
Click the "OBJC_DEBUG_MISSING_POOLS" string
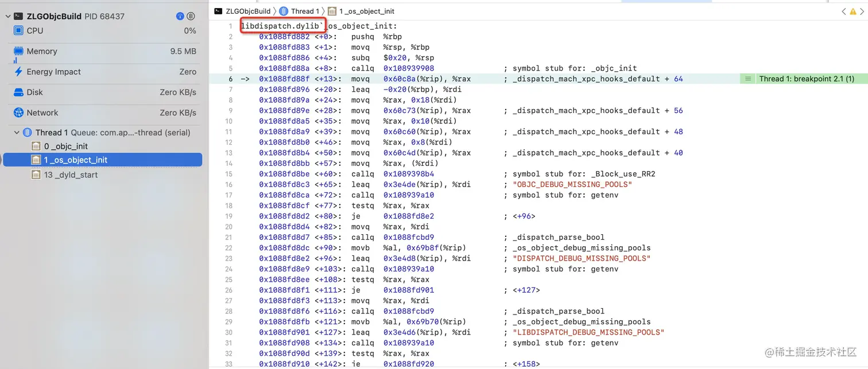572,184
